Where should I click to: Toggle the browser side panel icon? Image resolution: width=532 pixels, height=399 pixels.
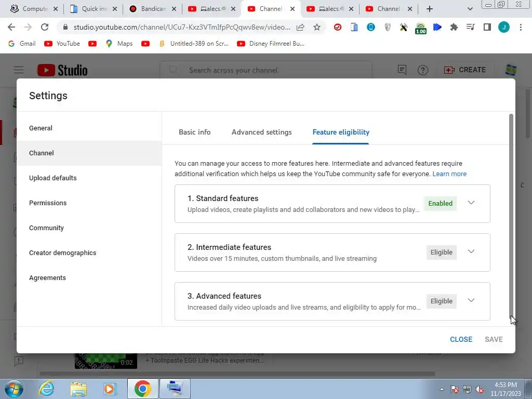487,27
